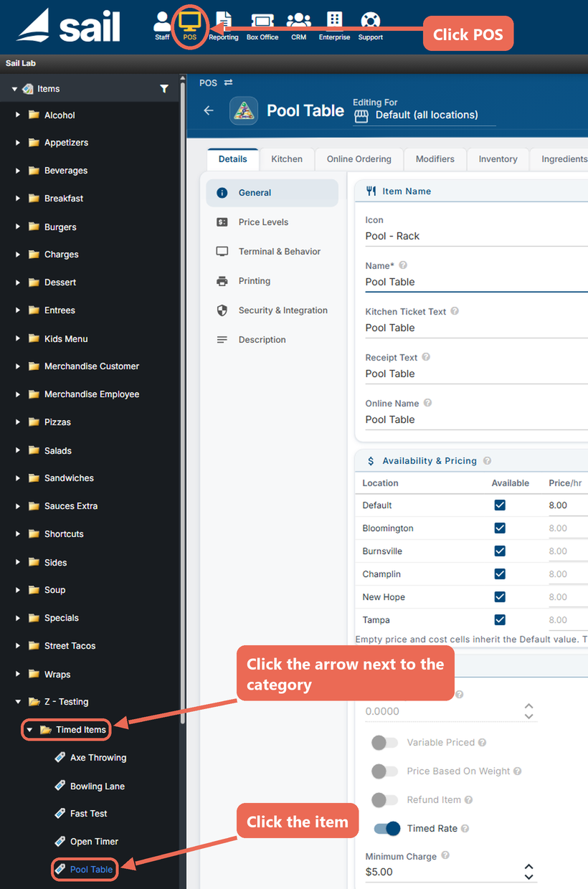Click the Default Price/hr field
Viewport: 588px width, 889px height.
(x=568, y=505)
